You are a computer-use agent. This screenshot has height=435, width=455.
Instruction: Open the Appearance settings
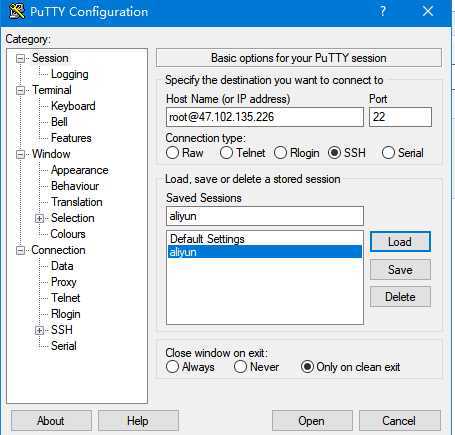tap(80, 170)
